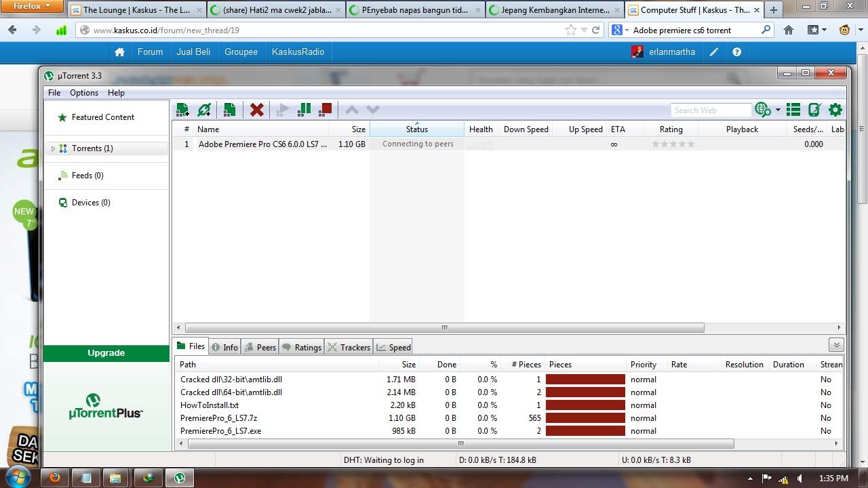Select Feeds (0) in the sidebar
Image resolution: width=868 pixels, height=488 pixels.
87,176
